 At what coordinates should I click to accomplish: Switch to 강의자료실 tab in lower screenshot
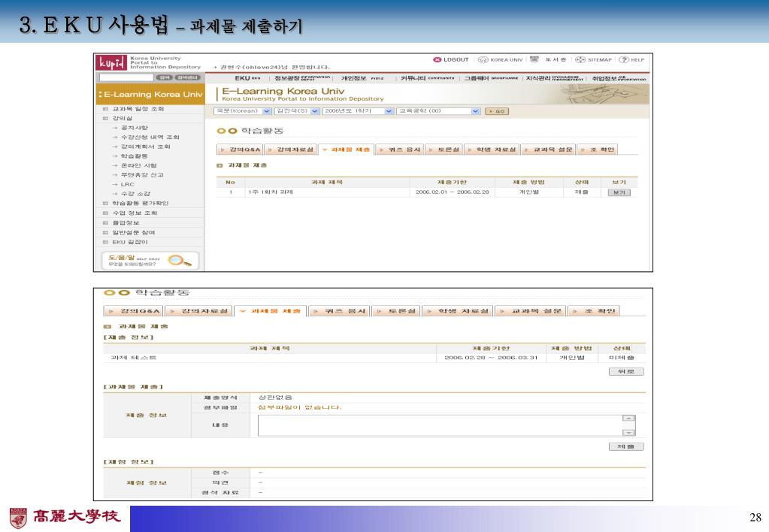[198, 311]
